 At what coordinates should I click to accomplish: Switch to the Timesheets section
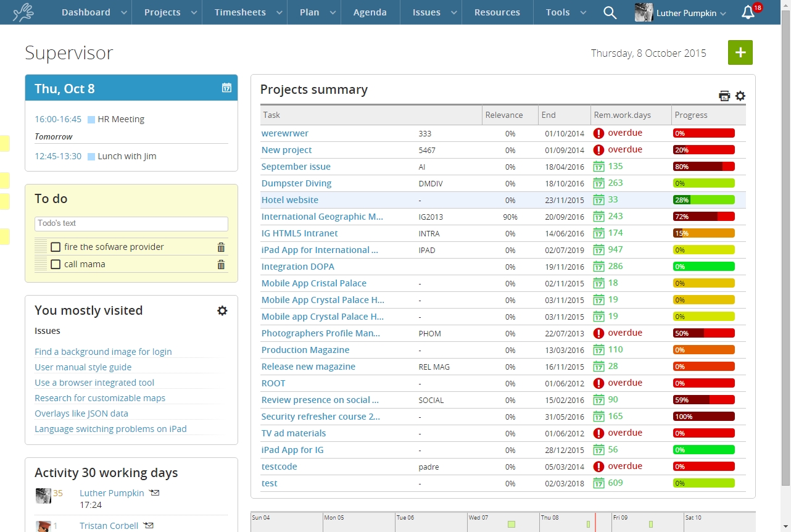pos(240,12)
